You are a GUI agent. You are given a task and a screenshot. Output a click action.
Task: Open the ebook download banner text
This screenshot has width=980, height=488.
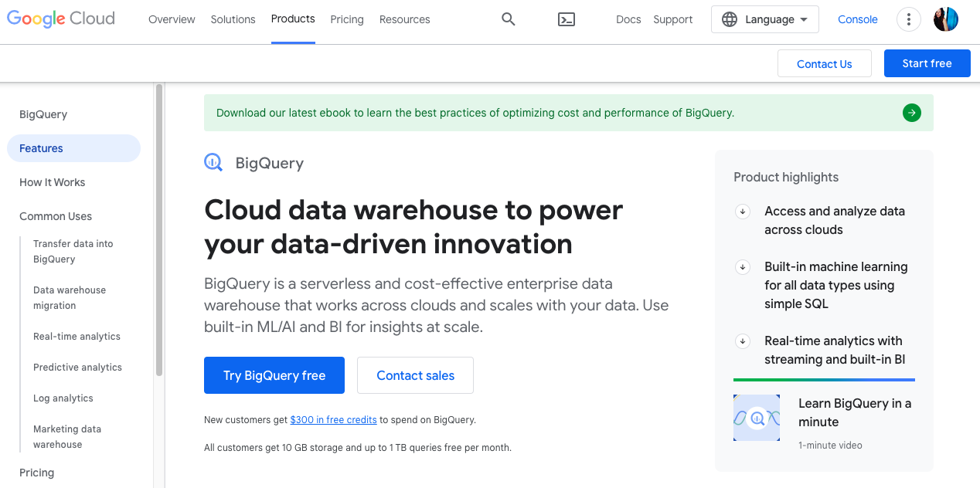475,113
